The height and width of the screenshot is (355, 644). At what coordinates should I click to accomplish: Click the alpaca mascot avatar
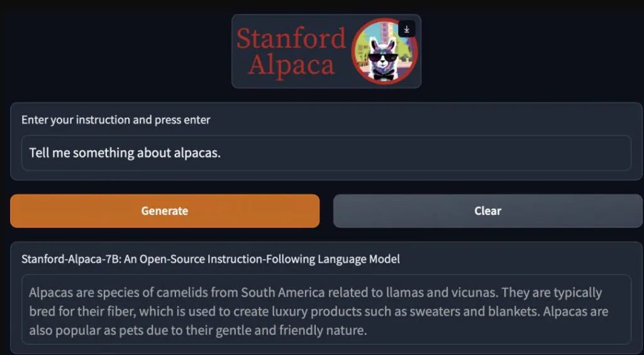(384, 52)
